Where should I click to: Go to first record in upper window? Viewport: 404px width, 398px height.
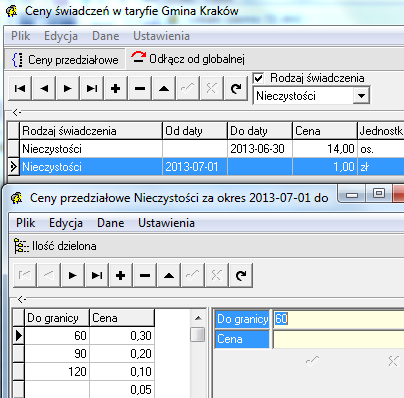tap(20, 88)
